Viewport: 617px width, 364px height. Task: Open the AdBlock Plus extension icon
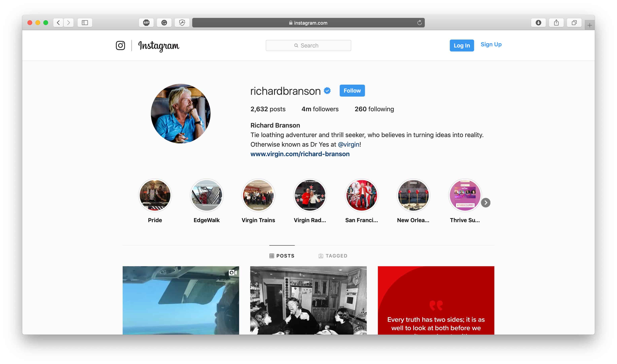coord(146,23)
